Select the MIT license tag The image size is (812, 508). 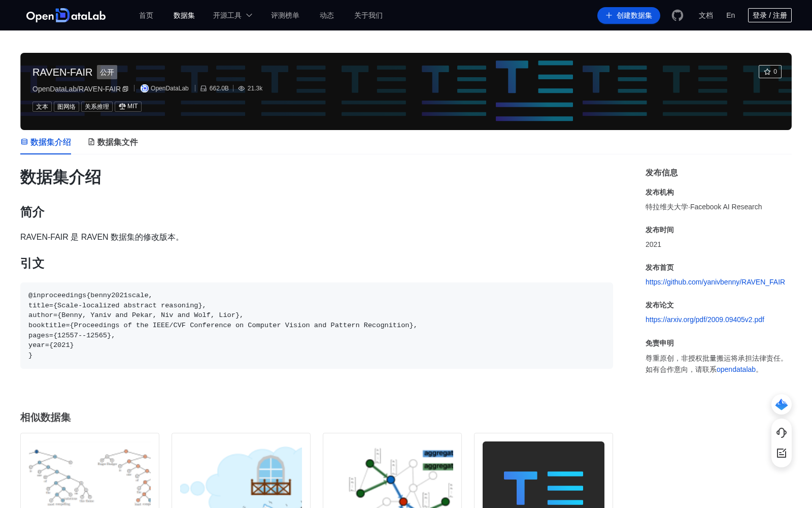(128, 107)
